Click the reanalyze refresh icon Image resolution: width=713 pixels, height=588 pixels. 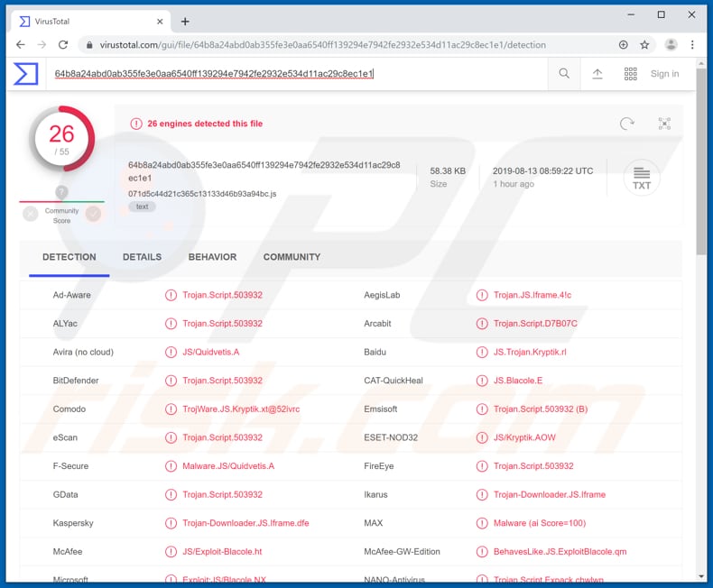626,124
